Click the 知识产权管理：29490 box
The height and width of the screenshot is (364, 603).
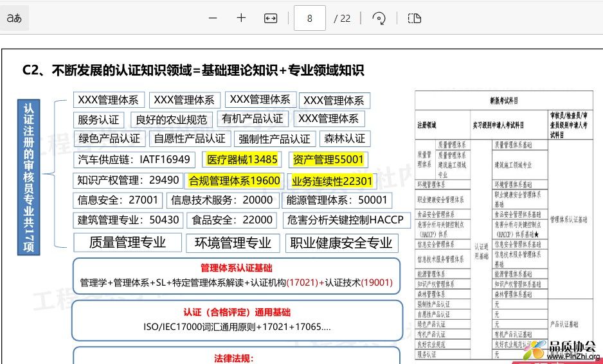(x=128, y=180)
